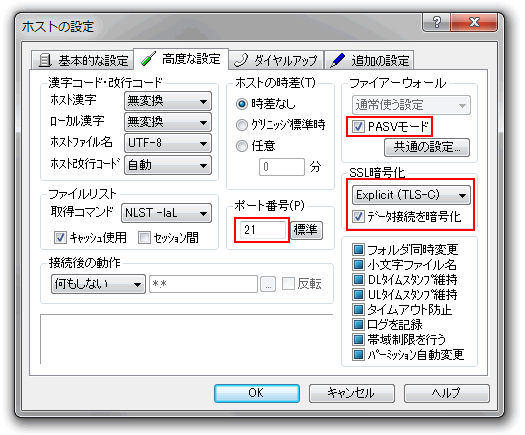The height and width of the screenshot is (435, 525).
Task: Toggle the DLタイムスタンプ維持 checkbox
Action: tap(358, 279)
